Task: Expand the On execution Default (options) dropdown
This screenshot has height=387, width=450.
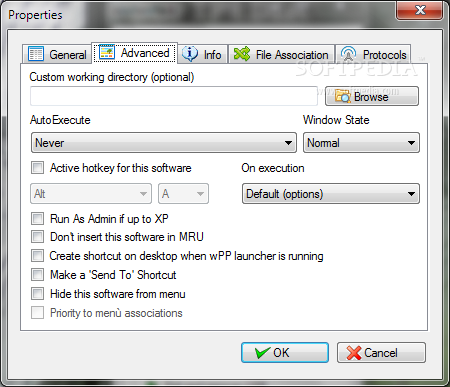Action: 331,193
